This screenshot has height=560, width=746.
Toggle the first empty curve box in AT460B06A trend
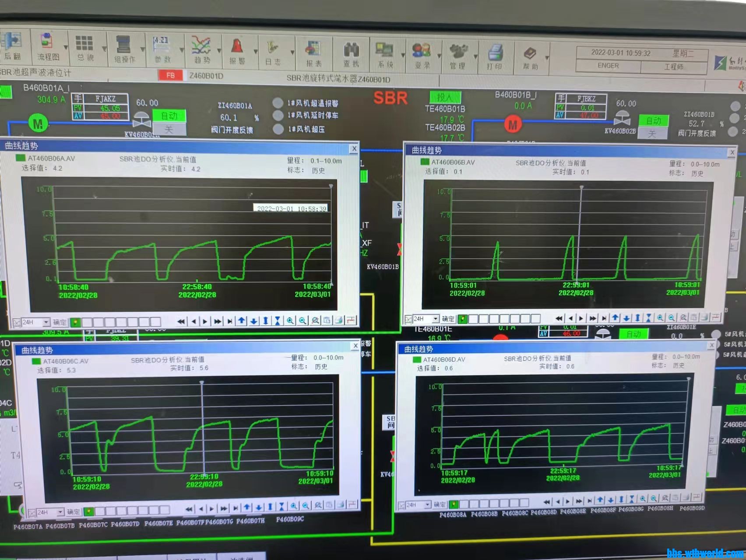coord(87,323)
